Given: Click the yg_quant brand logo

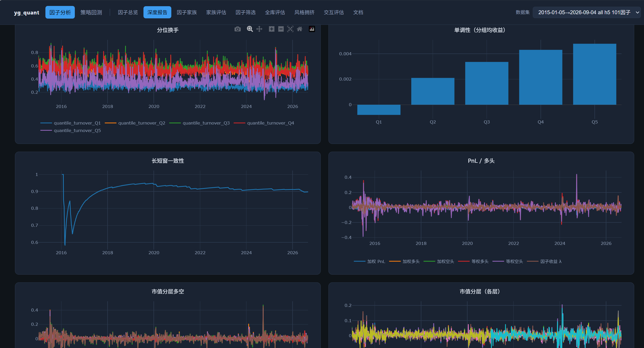Looking at the screenshot, I should pos(27,13).
